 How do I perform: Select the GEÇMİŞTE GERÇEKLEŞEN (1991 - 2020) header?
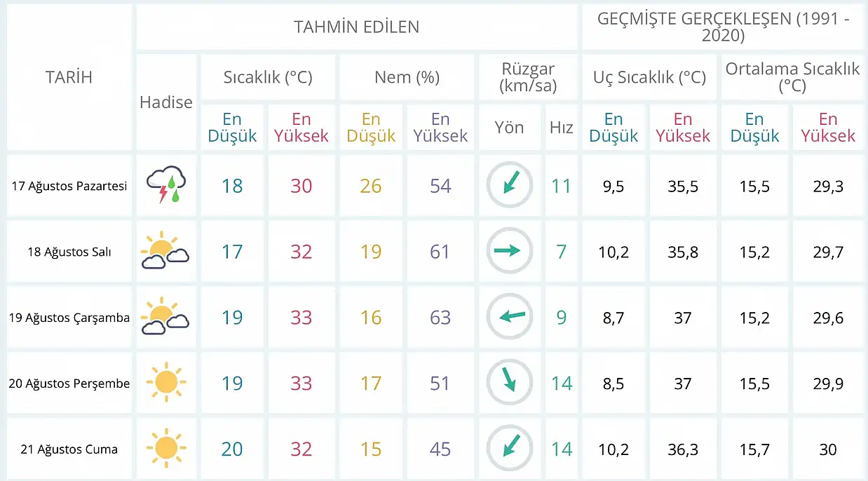(723, 27)
